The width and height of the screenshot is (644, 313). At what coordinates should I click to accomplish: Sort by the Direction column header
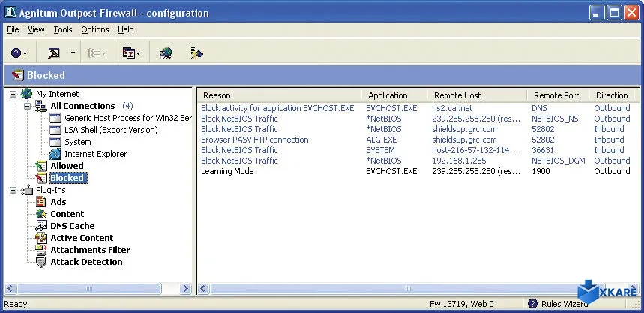pos(612,95)
